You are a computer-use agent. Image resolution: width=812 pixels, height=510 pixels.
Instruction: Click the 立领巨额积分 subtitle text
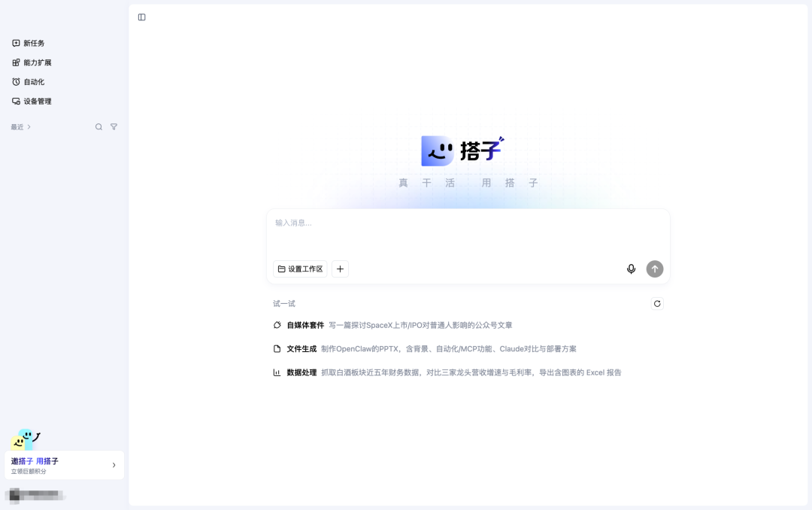pos(29,472)
